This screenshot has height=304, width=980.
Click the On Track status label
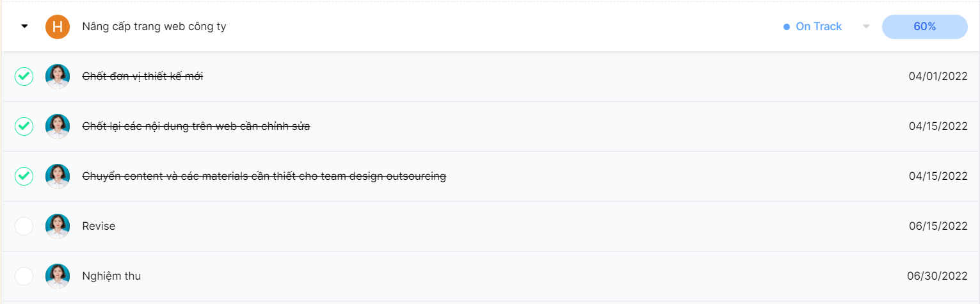point(818,27)
